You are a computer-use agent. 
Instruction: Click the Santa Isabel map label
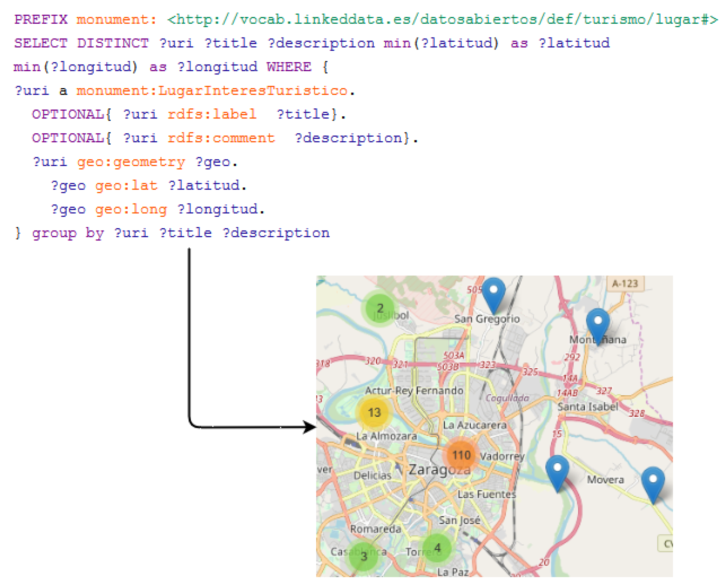pos(587,407)
